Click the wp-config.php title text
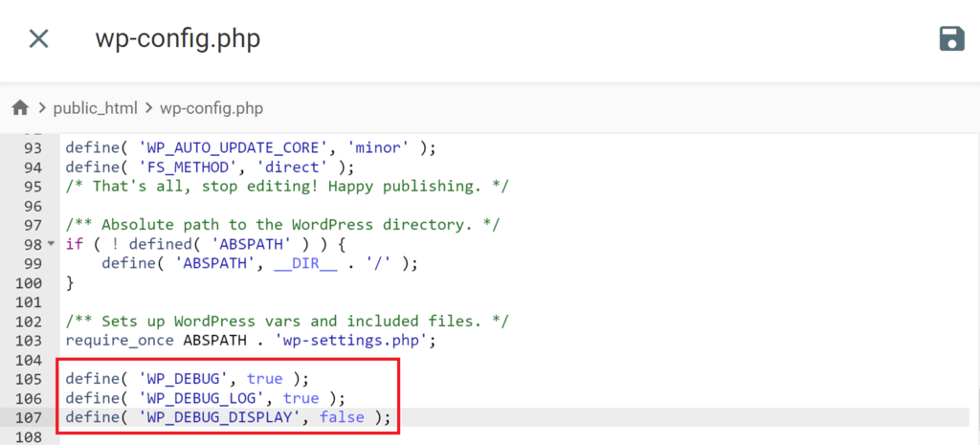The height and width of the screenshot is (445, 980). click(x=177, y=38)
